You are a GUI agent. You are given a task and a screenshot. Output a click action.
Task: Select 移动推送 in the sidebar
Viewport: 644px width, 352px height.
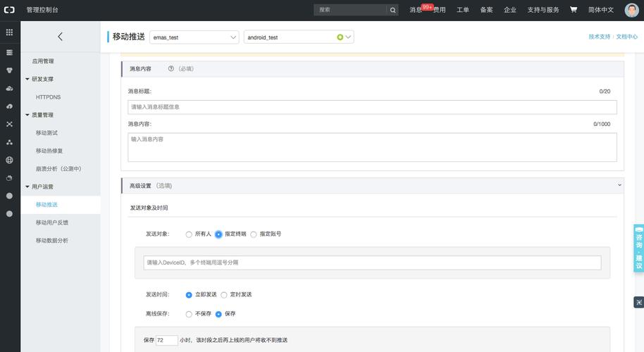click(47, 205)
